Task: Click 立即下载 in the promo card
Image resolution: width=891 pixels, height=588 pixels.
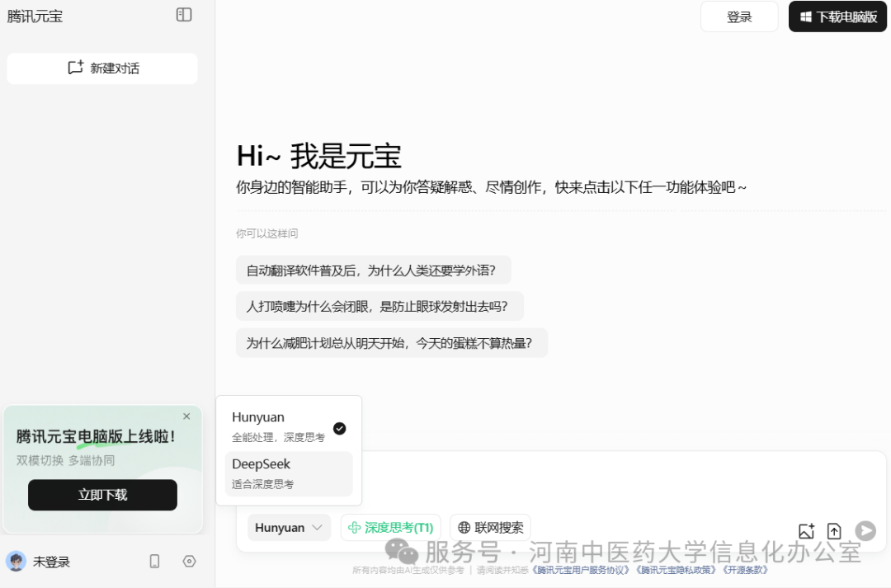Action: coord(102,495)
